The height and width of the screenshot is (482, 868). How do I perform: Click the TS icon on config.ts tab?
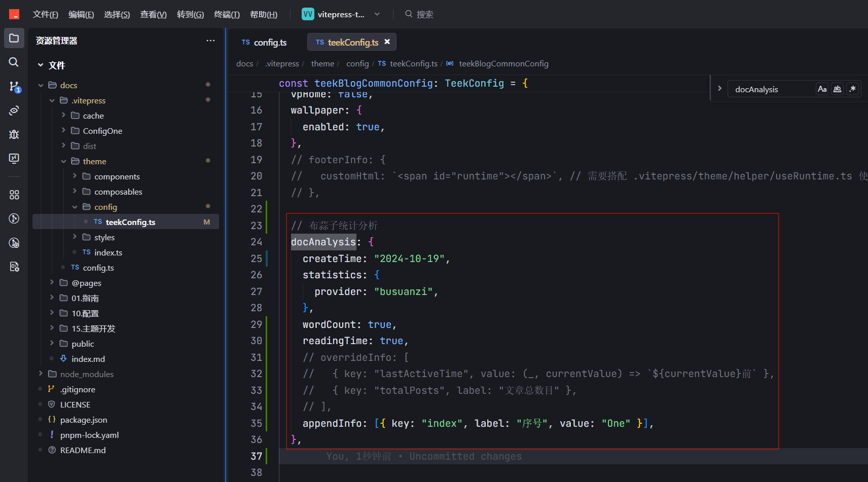(x=246, y=43)
